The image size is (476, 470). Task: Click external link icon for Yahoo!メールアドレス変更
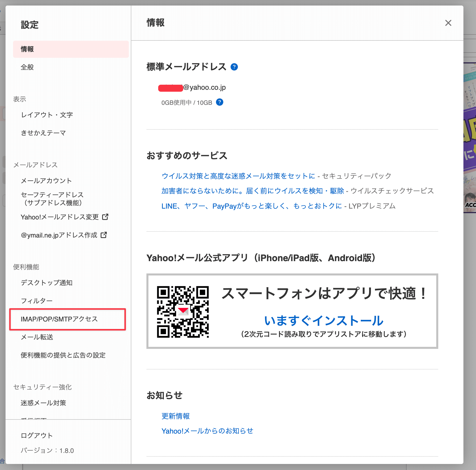105,217
